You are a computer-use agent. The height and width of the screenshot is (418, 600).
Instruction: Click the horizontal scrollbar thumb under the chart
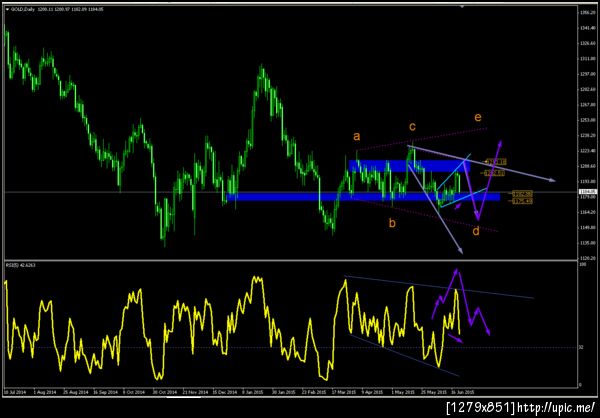point(184,397)
